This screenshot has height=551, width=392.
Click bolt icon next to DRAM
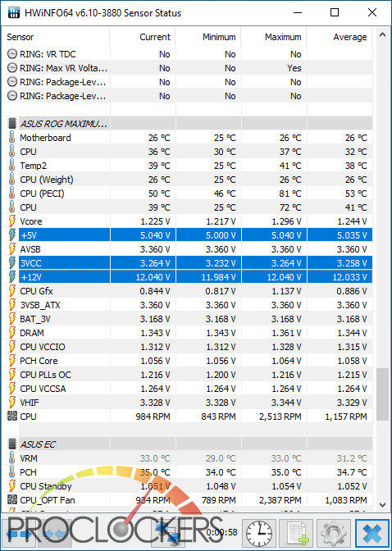tap(12, 333)
